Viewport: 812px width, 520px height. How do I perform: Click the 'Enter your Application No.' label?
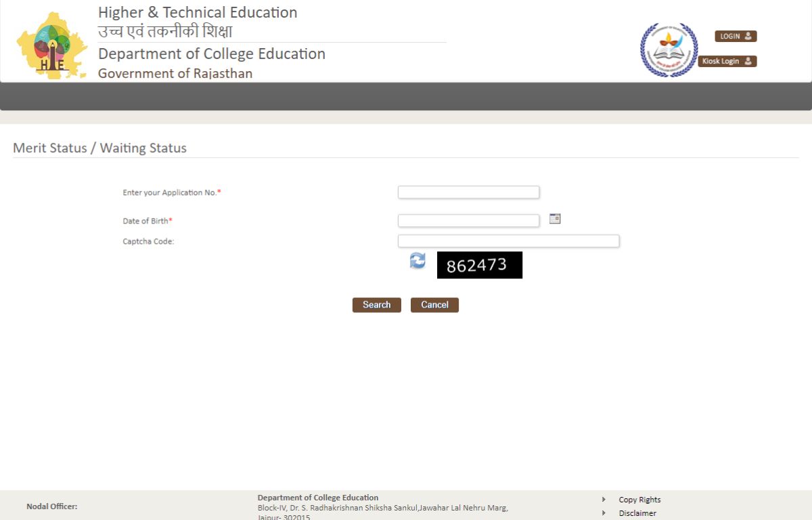tap(172, 193)
